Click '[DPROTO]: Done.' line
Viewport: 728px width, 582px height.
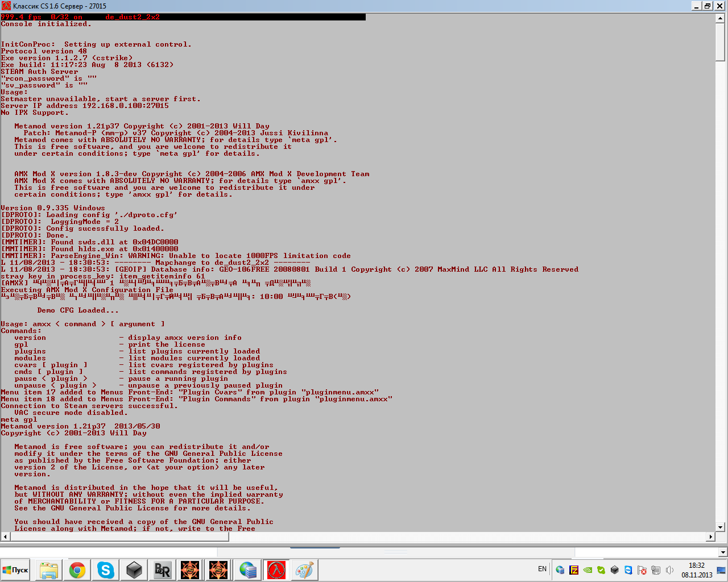coord(35,235)
